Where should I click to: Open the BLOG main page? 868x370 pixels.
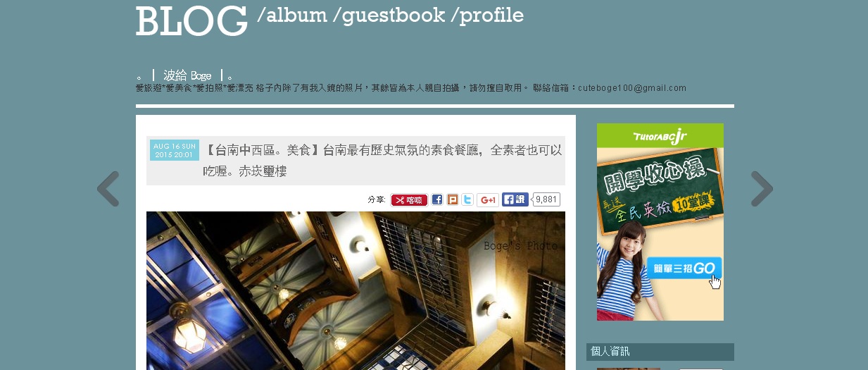(191, 21)
